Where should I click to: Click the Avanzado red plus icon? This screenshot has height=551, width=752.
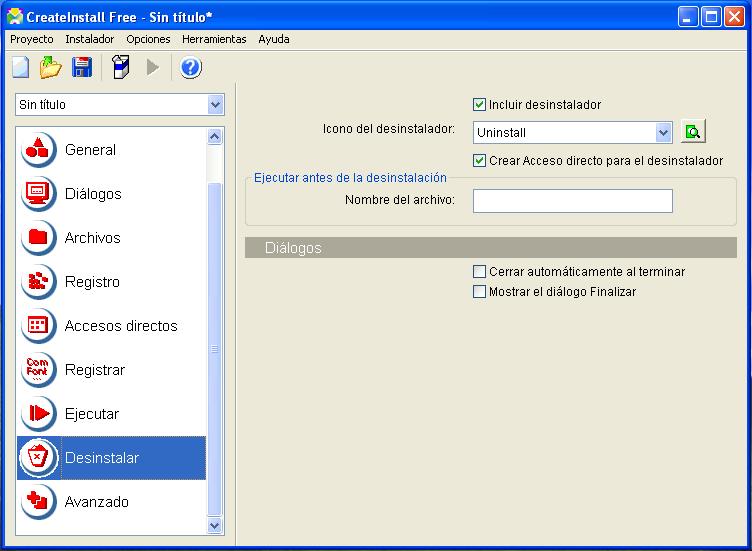click(x=38, y=502)
